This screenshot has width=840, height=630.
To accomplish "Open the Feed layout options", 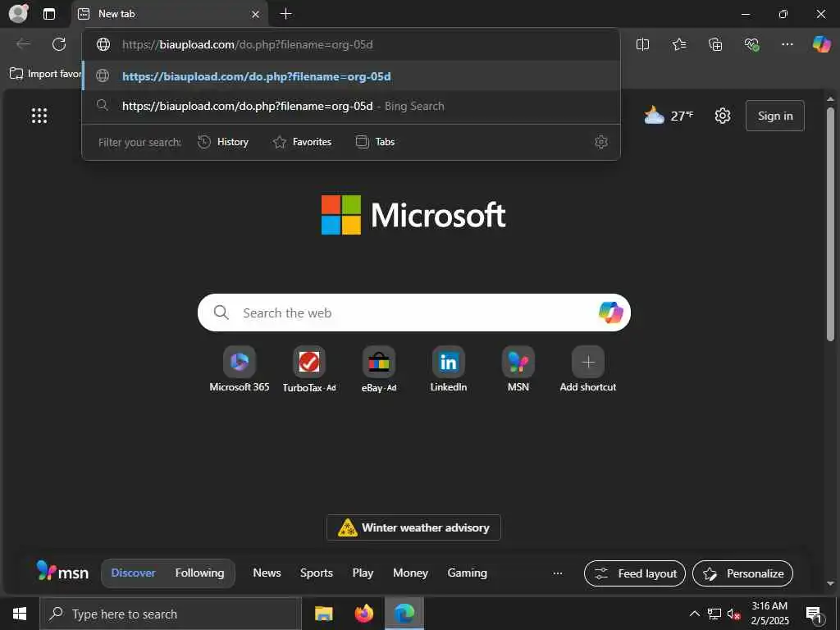I will pos(635,573).
